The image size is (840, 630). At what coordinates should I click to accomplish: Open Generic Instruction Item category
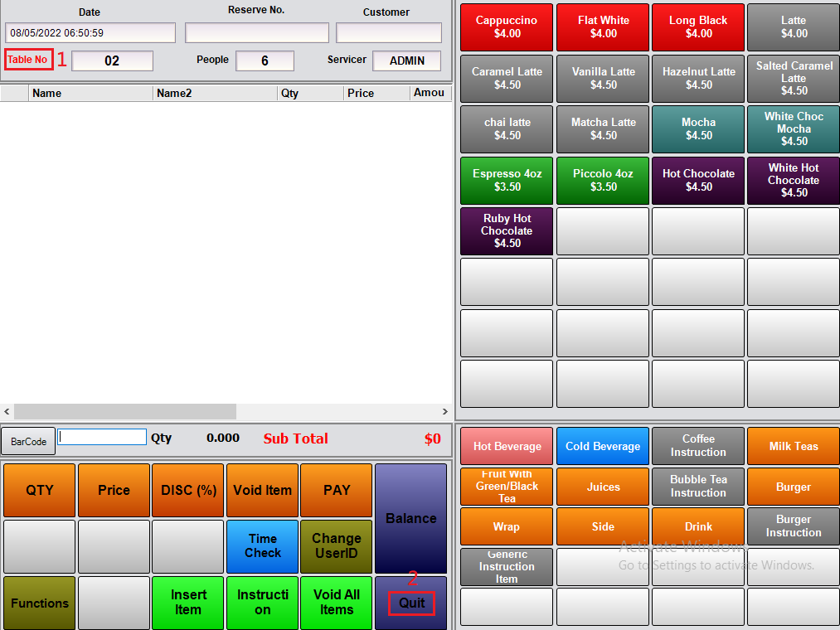click(507, 567)
